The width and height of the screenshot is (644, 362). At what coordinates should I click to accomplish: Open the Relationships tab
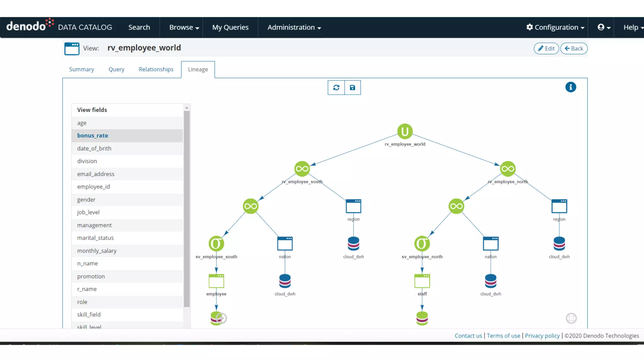(156, 69)
